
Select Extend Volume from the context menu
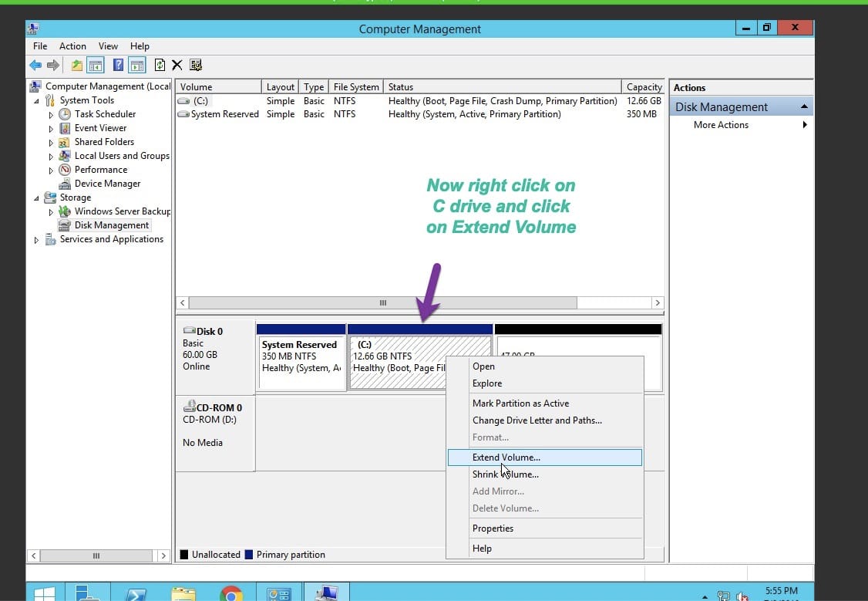point(506,457)
